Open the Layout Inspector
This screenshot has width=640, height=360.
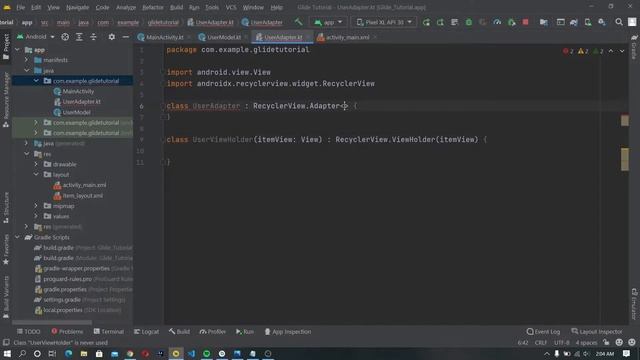(597, 331)
